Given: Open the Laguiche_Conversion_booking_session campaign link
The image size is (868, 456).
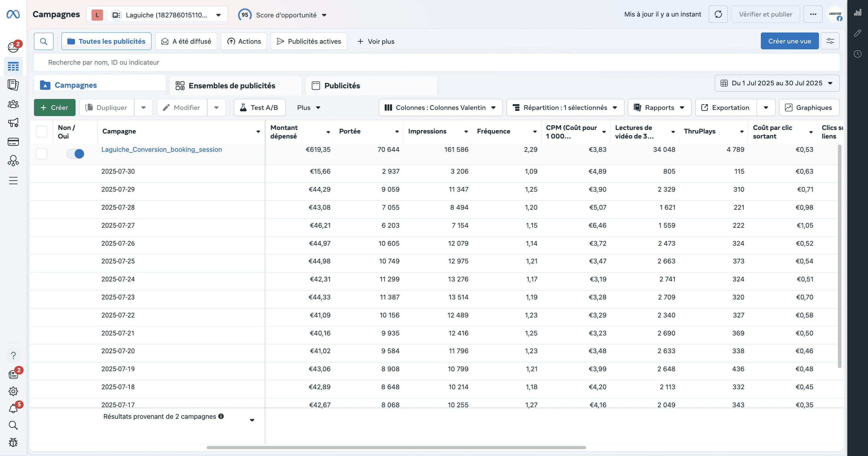Looking at the screenshot, I should (x=161, y=149).
